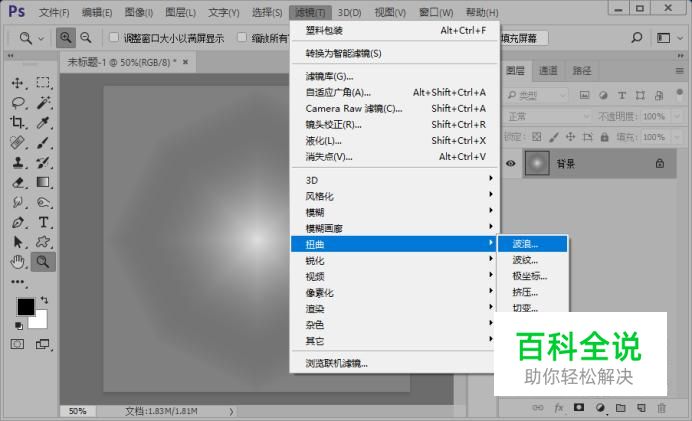Viewport: 692px width, 421px height.
Task: Select the Clone Stamp tool
Action: point(18,162)
